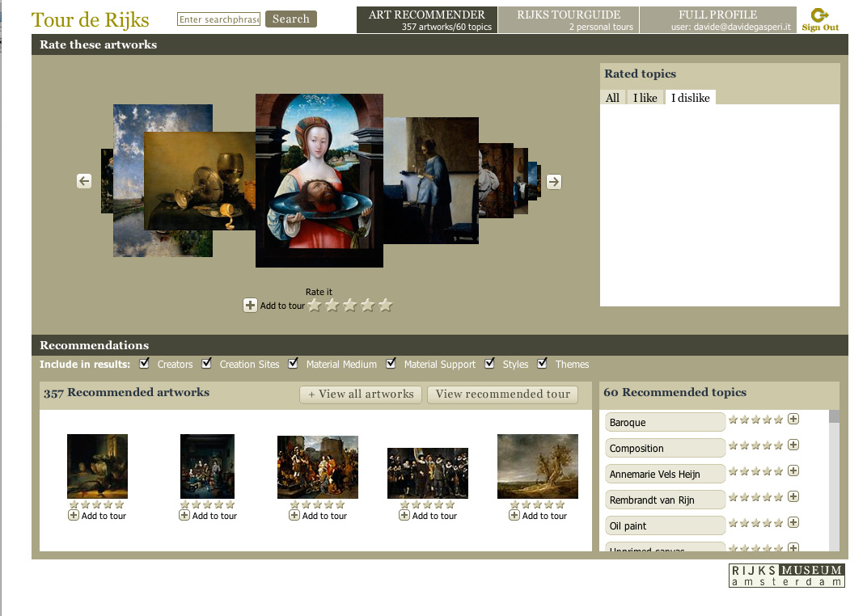Select the still life with goblet painting
This screenshot has width=867, height=616.
pyautogui.click(x=199, y=180)
